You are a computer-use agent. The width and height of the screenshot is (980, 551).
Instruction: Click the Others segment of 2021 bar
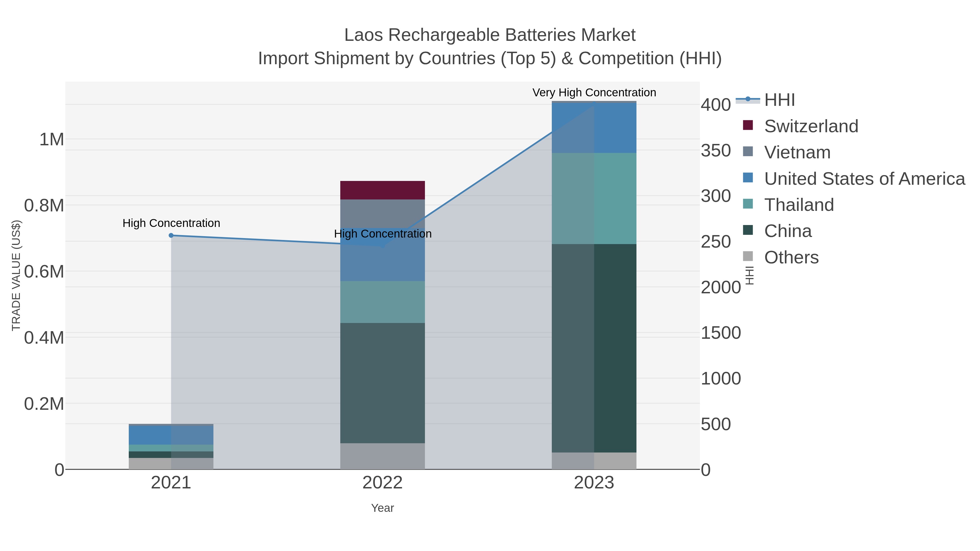[171, 464]
